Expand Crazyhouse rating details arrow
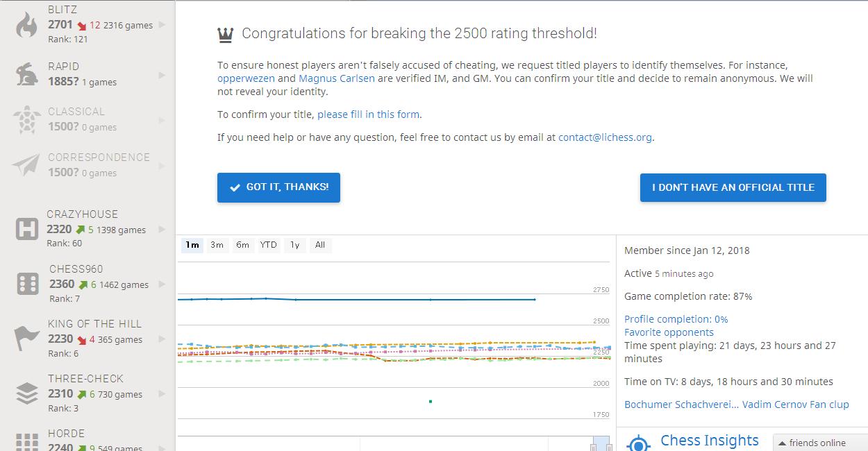Viewport: 868px width, 451px height. coord(162,229)
